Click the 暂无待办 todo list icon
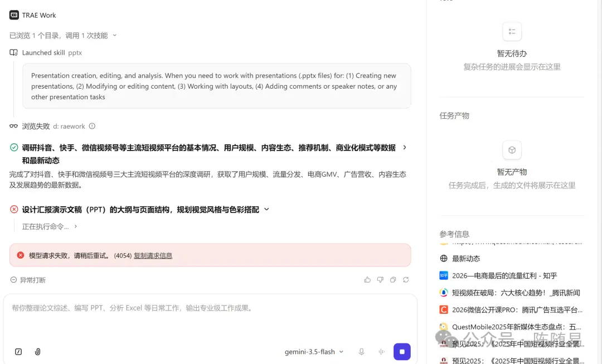The image size is (602, 364). point(512,31)
